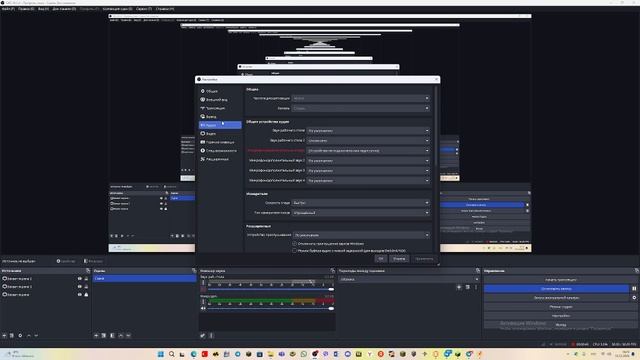This screenshot has height=360, width=640.
Task: Remove transition with the trash icon
Action: pos(468,287)
